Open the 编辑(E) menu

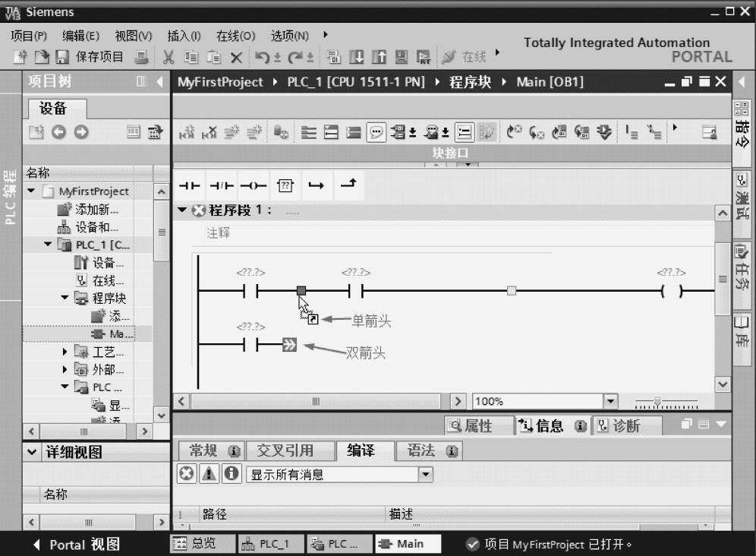80,36
